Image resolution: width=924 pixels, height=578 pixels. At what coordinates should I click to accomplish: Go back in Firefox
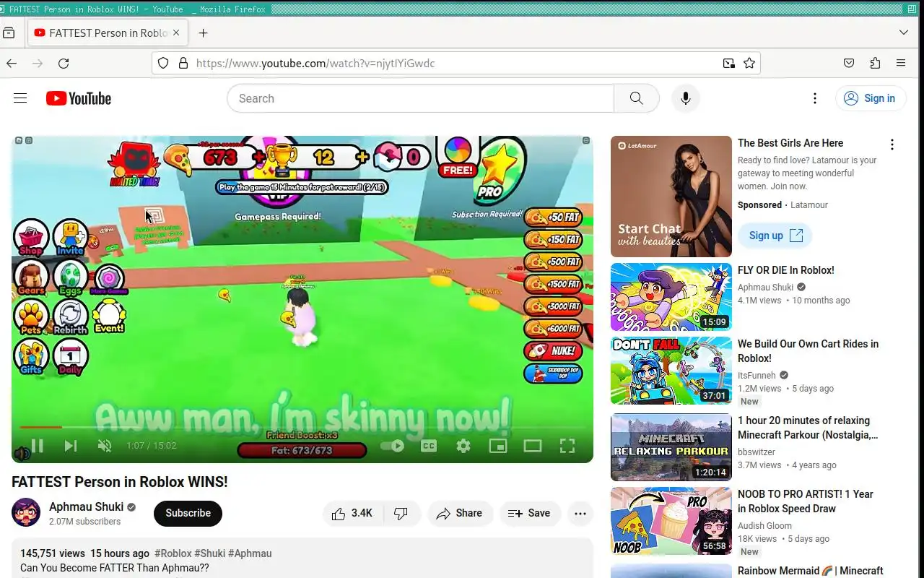[12, 64]
